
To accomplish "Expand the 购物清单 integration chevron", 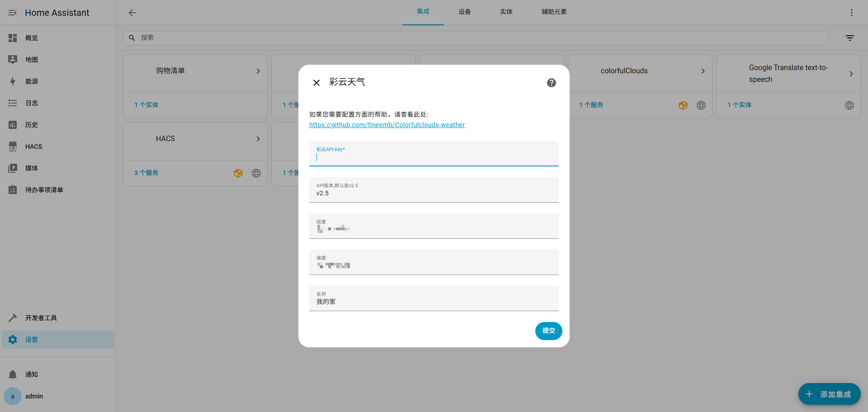I will [258, 71].
